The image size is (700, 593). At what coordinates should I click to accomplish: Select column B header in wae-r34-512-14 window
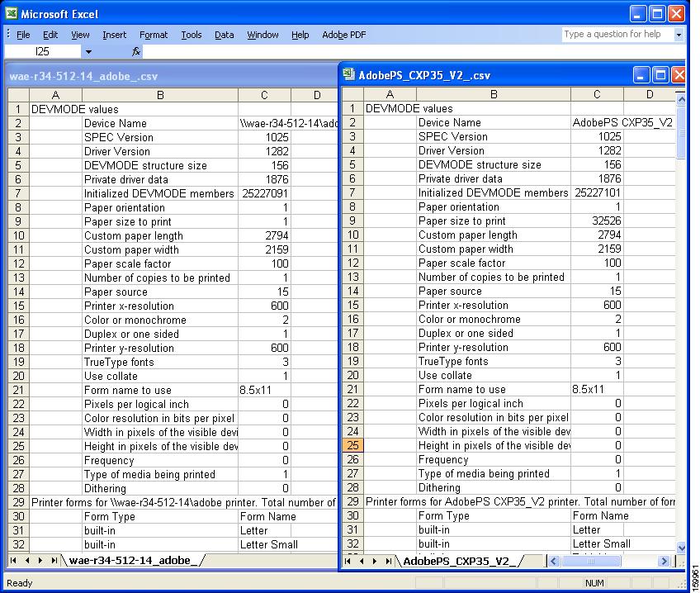pyautogui.click(x=160, y=95)
